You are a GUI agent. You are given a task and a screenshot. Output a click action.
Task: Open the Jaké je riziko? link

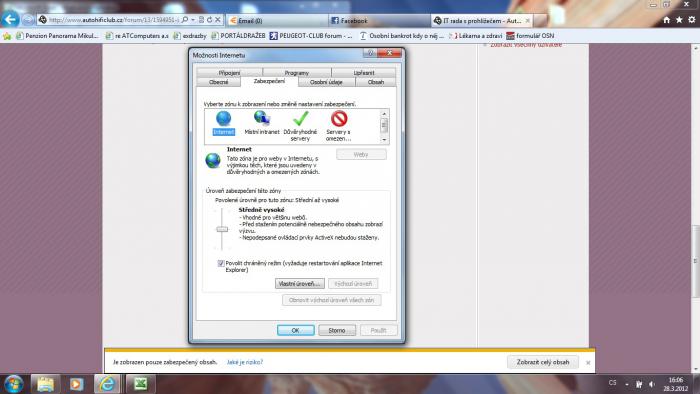point(245,362)
